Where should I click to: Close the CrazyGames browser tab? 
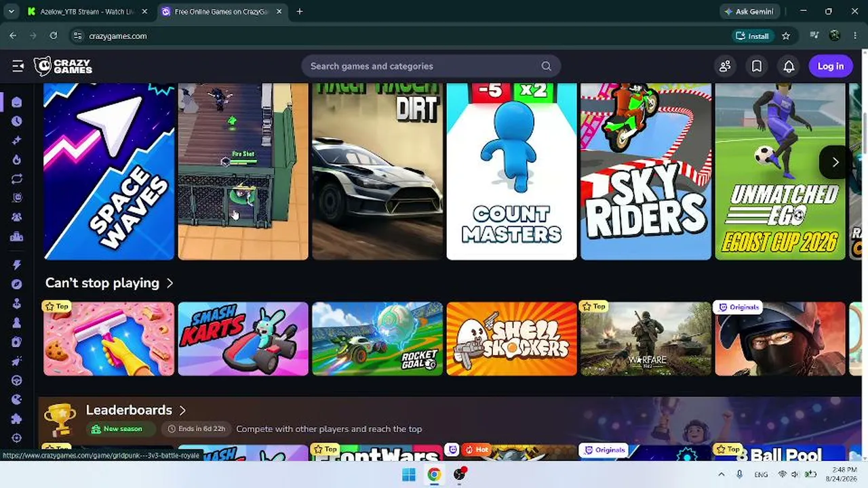(x=279, y=12)
